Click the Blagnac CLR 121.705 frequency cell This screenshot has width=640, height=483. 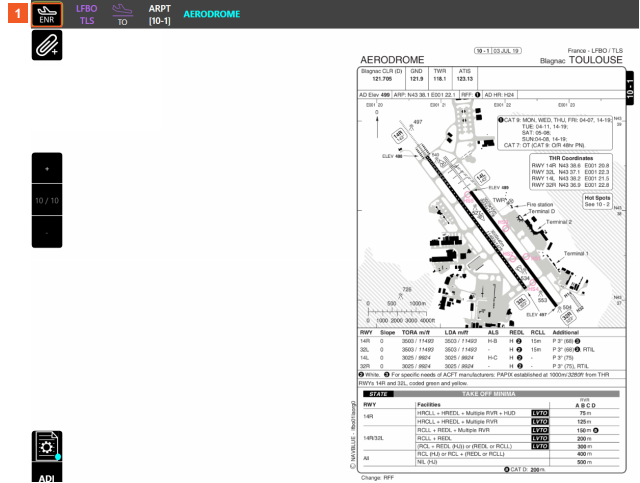click(x=382, y=78)
